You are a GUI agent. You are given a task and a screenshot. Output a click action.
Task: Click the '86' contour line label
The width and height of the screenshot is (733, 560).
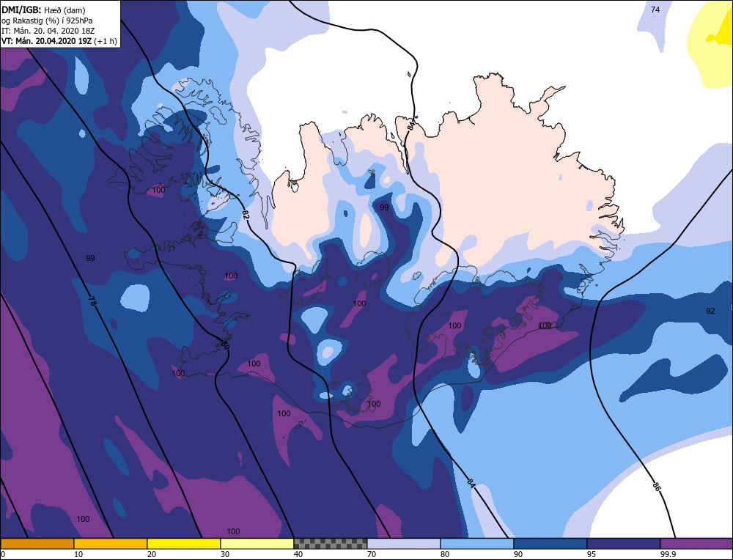657,486
